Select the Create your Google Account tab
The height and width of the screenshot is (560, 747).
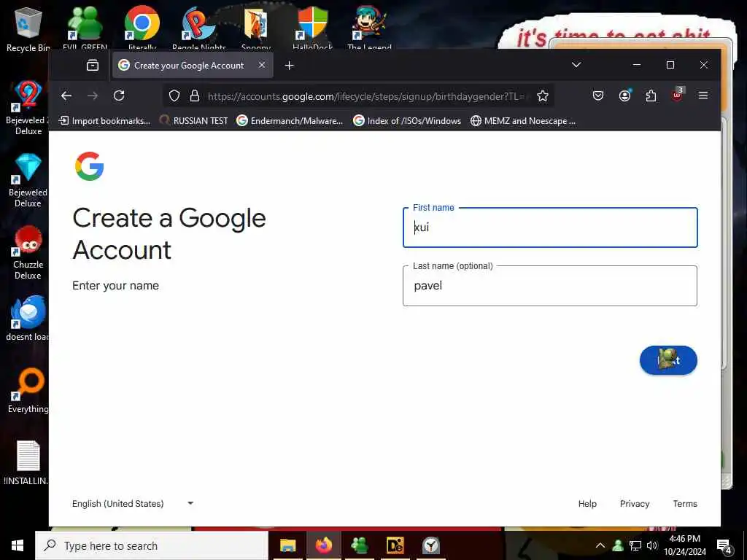click(193, 65)
